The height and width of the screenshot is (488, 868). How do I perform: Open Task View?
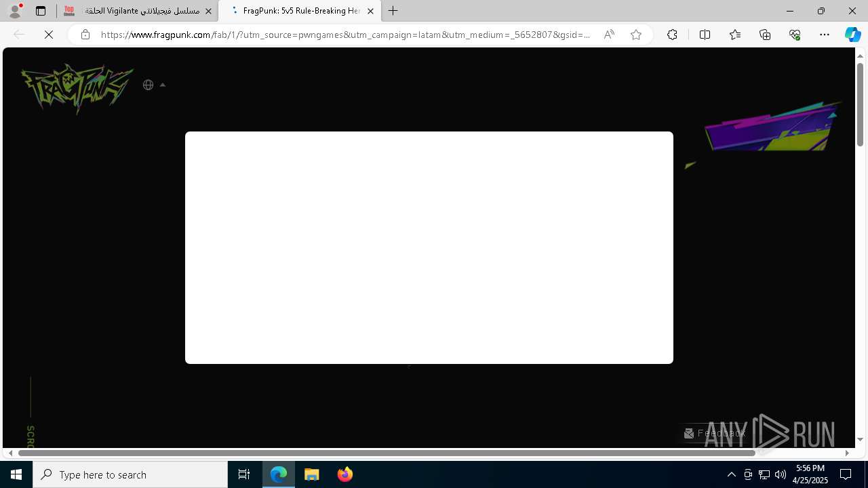click(x=244, y=474)
